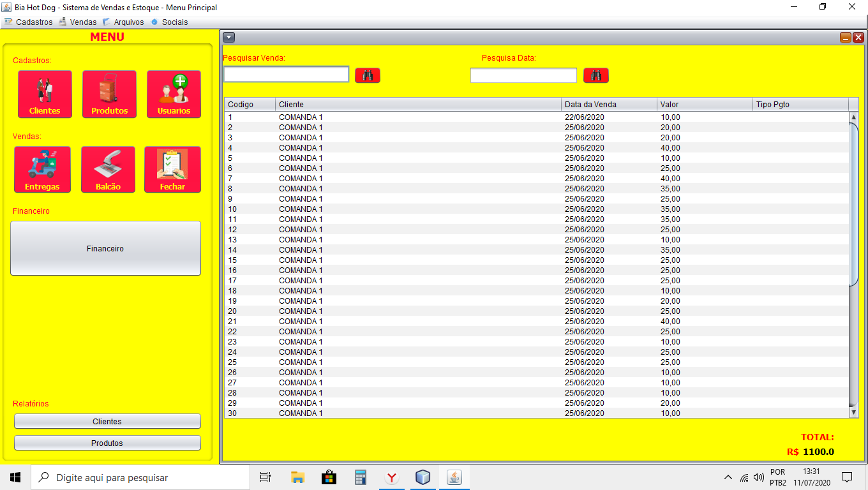
Task: Click the Fechar checklist icon
Action: tap(172, 170)
